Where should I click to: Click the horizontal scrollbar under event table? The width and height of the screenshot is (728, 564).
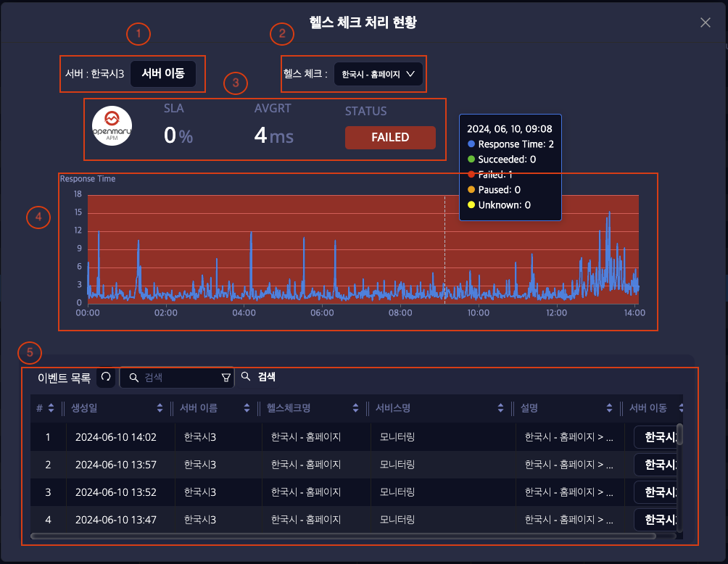(x=341, y=536)
